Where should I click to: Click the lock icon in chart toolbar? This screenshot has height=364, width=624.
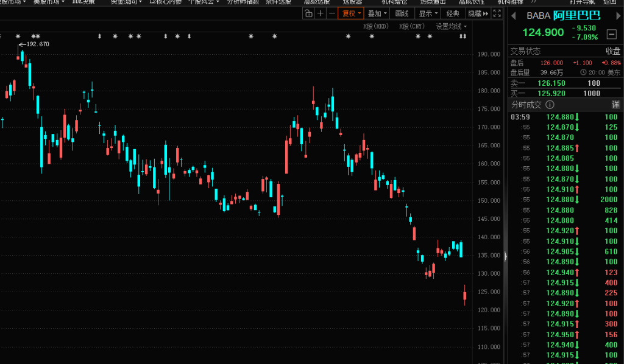308,13
